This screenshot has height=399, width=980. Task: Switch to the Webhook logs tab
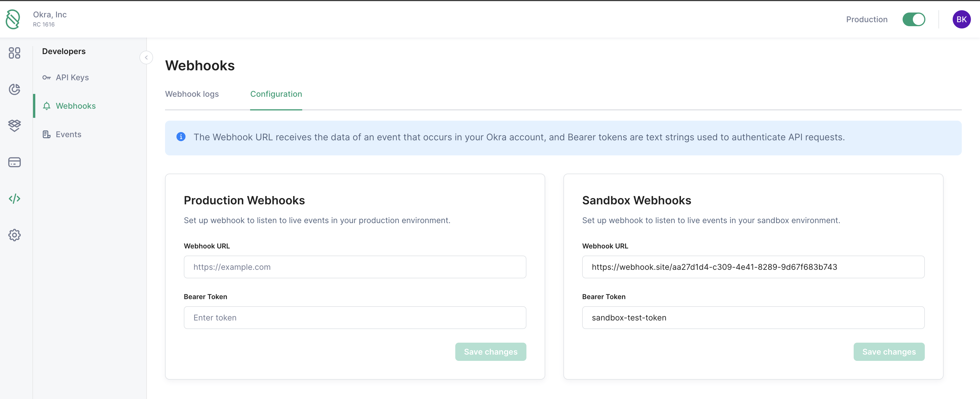(192, 94)
